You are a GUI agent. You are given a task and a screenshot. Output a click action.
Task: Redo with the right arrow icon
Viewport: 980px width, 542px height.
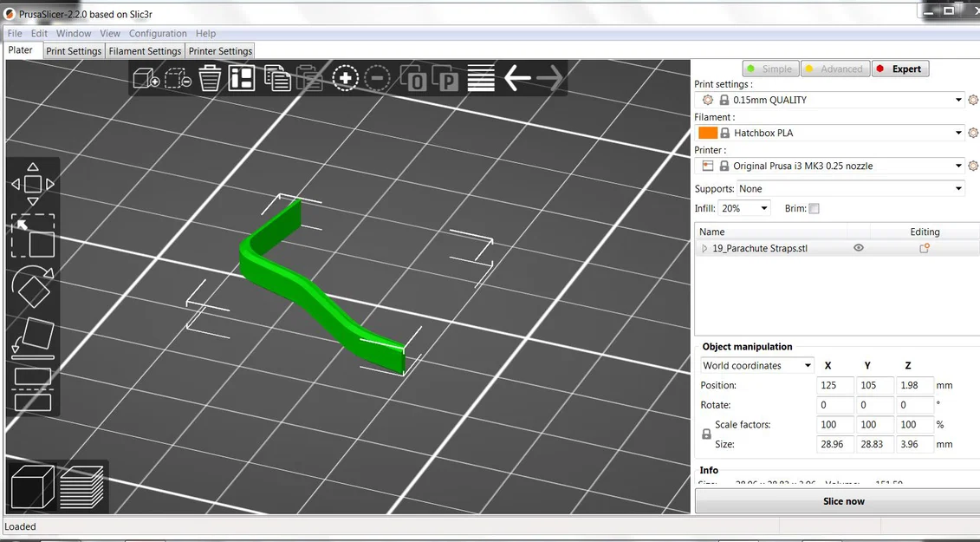click(x=550, y=79)
